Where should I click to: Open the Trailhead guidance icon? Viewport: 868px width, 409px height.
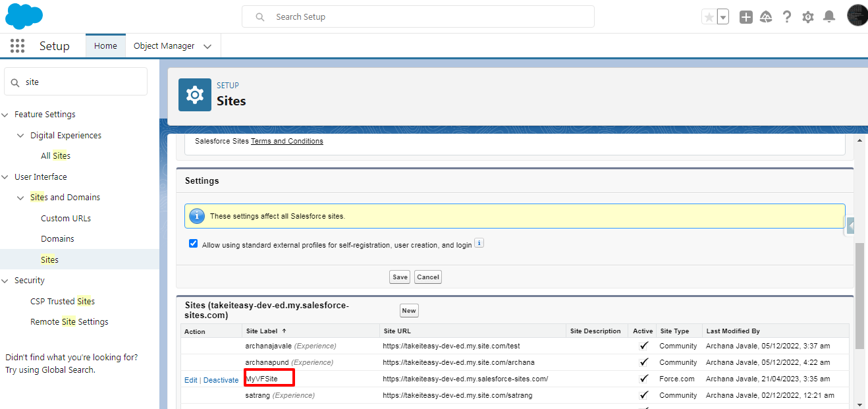pyautogui.click(x=766, y=17)
